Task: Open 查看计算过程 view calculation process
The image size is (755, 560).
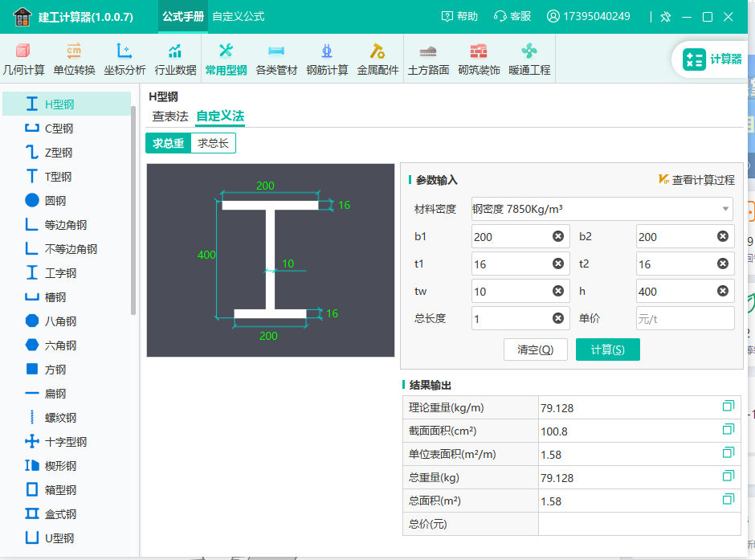Action: tap(696, 180)
